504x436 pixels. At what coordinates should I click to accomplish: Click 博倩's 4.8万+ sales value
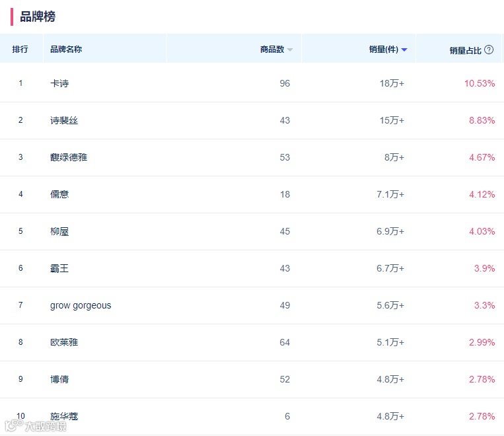click(390, 379)
